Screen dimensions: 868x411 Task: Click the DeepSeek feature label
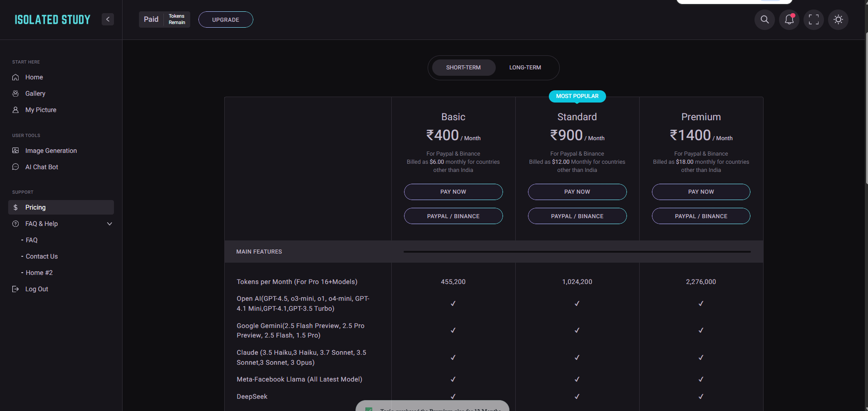[x=252, y=396]
